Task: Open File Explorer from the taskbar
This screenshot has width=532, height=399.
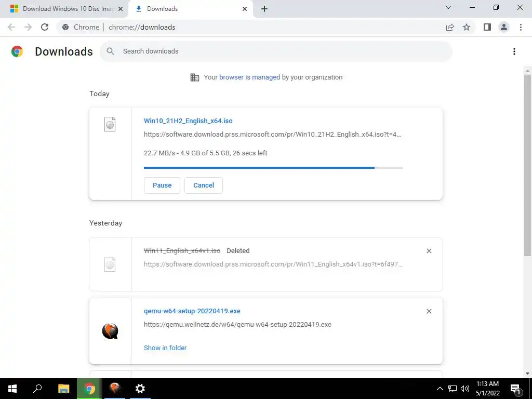Action: [x=63, y=389]
